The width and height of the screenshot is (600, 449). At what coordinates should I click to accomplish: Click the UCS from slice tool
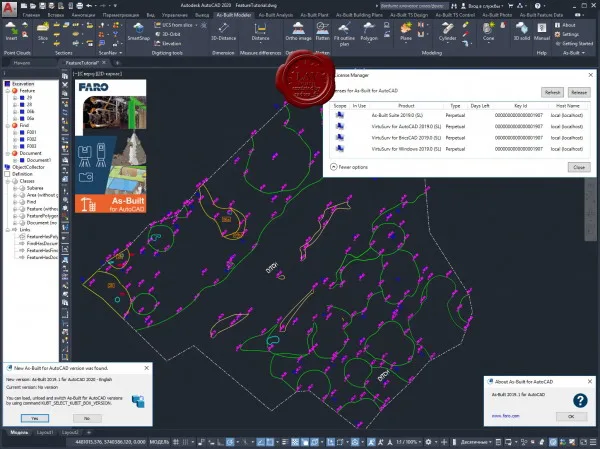point(174,25)
